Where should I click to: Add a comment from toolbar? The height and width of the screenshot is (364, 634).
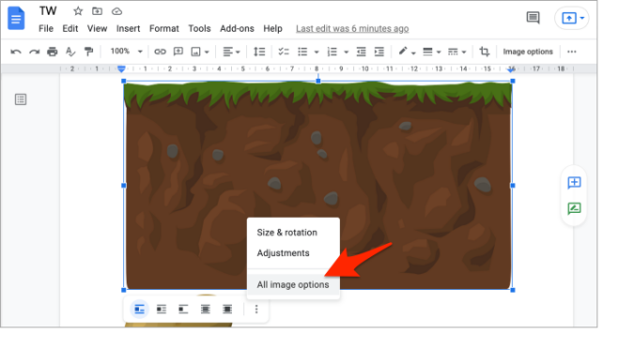point(178,52)
